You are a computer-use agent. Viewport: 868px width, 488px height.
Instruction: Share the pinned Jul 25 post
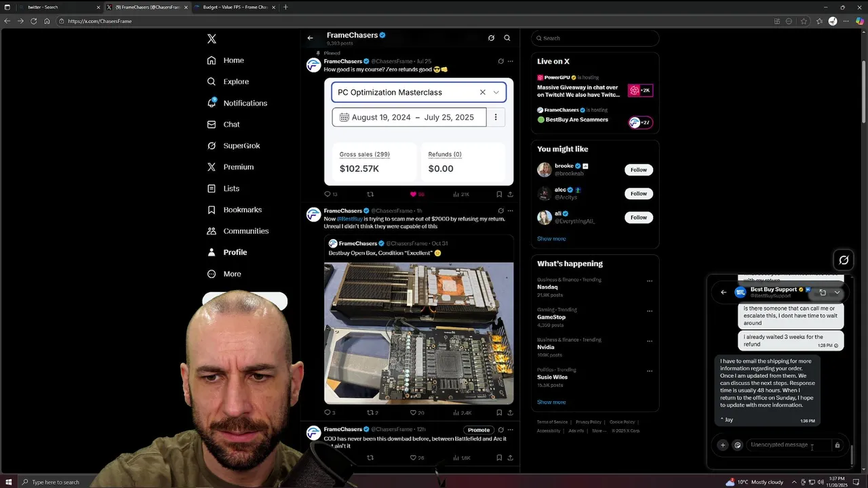pos(510,194)
